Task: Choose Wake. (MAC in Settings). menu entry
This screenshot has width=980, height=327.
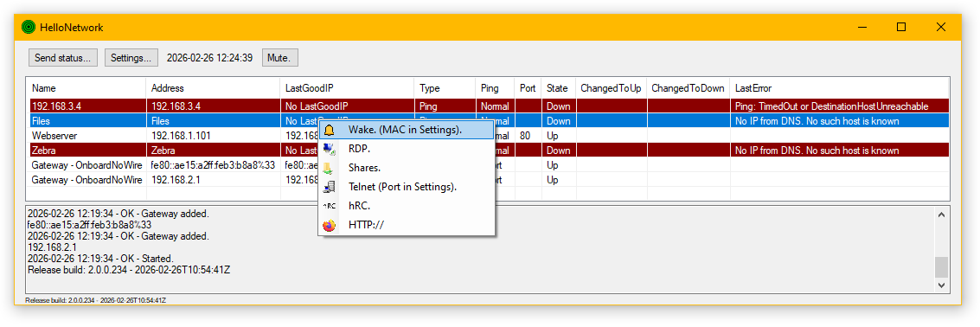Action: coord(407,130)
